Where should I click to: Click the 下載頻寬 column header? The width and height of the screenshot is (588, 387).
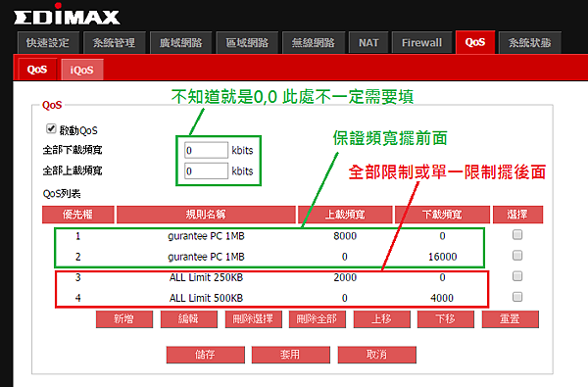point(443,215)
